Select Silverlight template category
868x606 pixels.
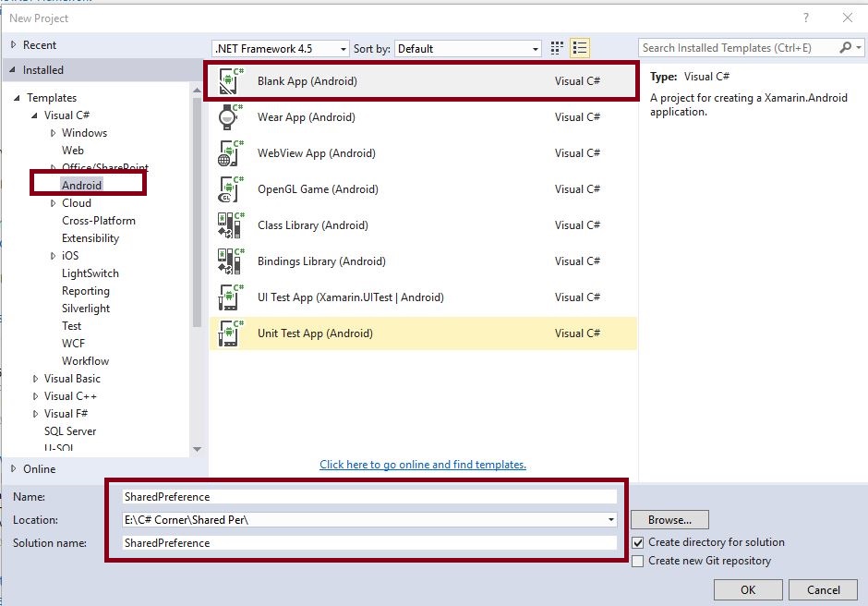tap(86, 309)
